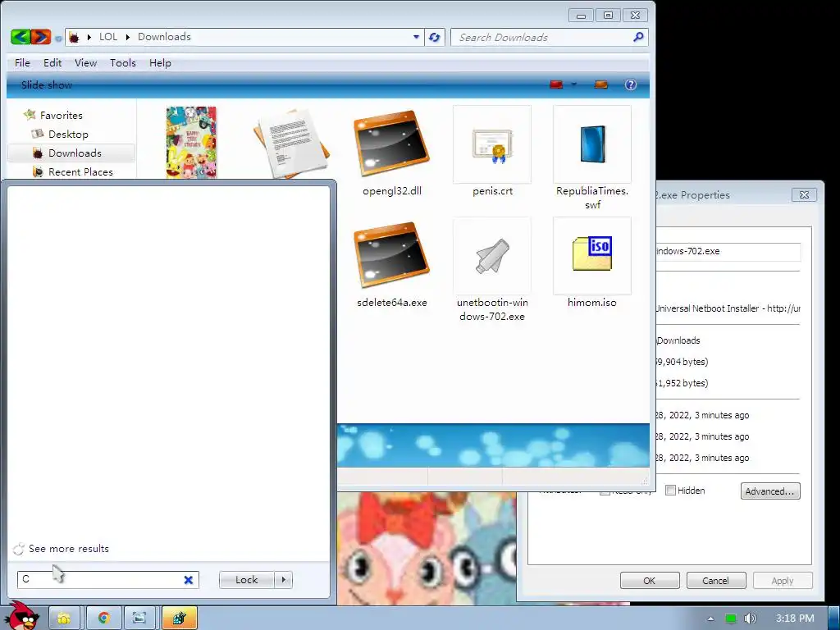The width and height of the screenshot is (840, 630).
Task: Focus the Search Downloads field
Action: click(542, 37)
